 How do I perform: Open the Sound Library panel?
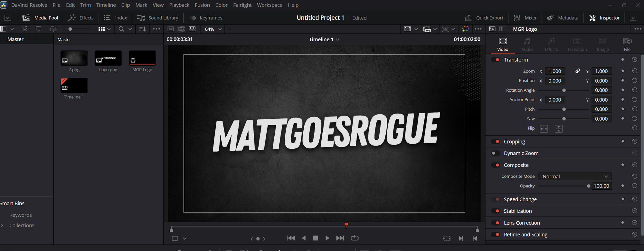pyautogui.click(x=157, y=18)
